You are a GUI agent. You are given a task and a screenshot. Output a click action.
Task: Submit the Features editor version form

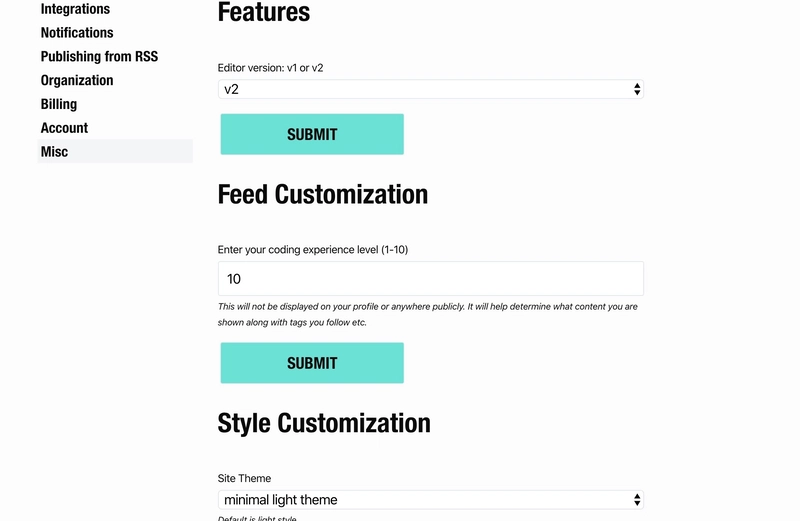point(312,134)
